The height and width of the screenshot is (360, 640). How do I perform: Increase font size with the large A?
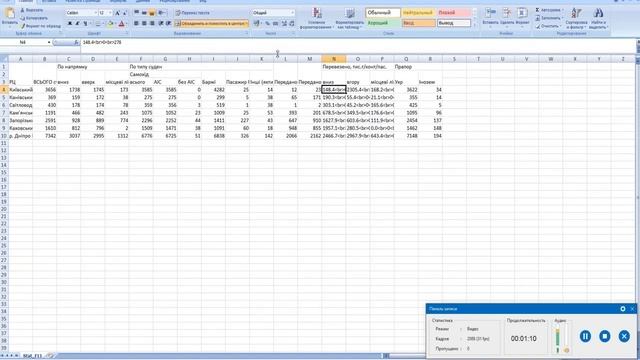tap(118, 13)
